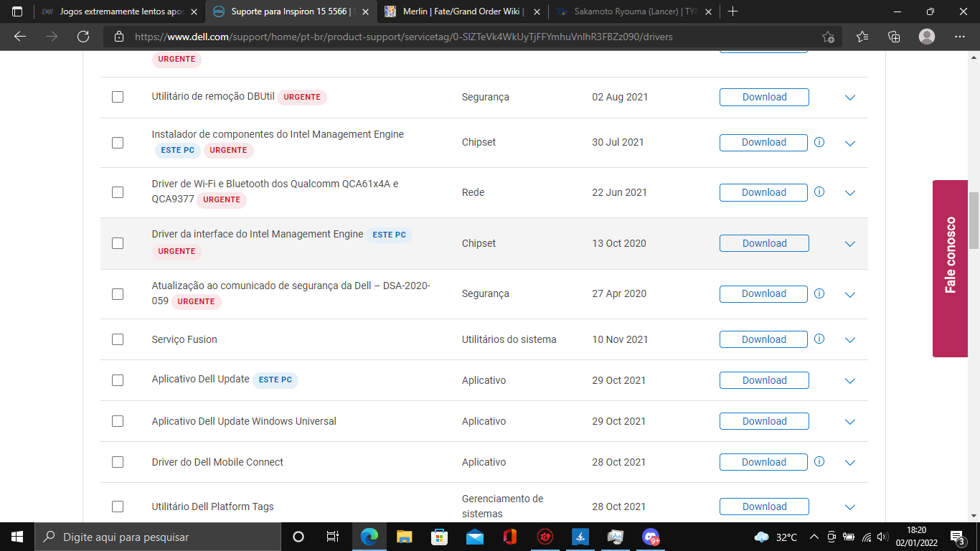
Task: Expand the Utilitário de remoção DBUtil row
Action: coord(850,98)
